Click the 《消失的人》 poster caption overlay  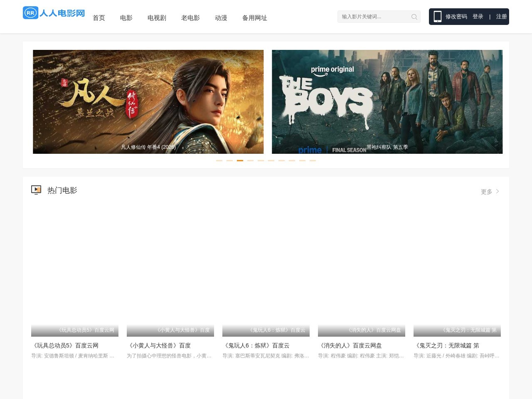362,330
